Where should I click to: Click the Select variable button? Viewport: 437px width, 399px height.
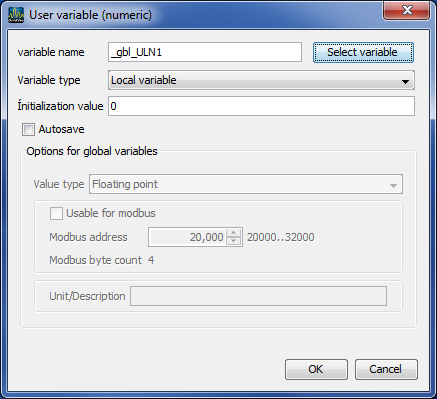[363, 52]
